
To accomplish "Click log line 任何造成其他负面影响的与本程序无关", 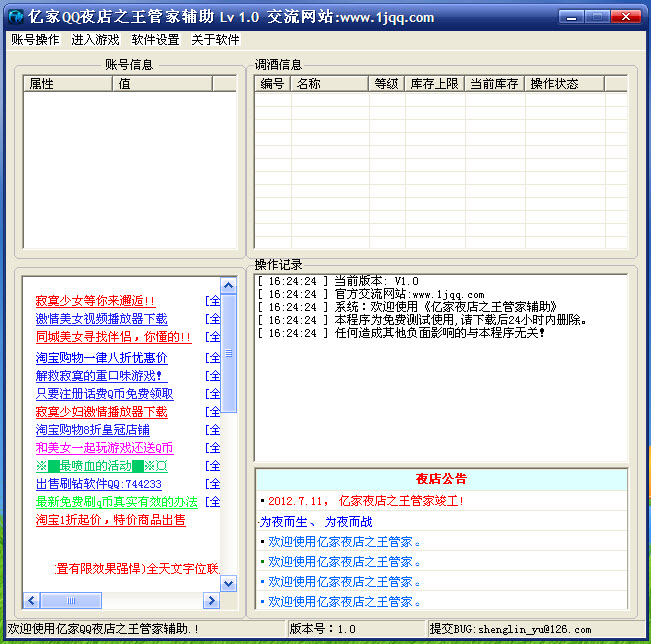I will 401,333.
